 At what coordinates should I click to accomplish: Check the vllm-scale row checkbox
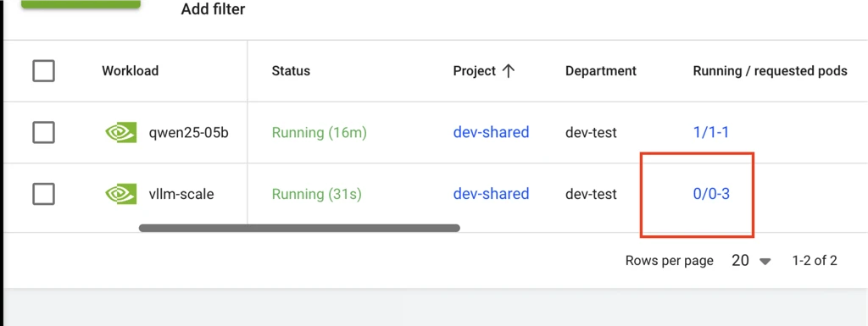(x=44, y=194)
